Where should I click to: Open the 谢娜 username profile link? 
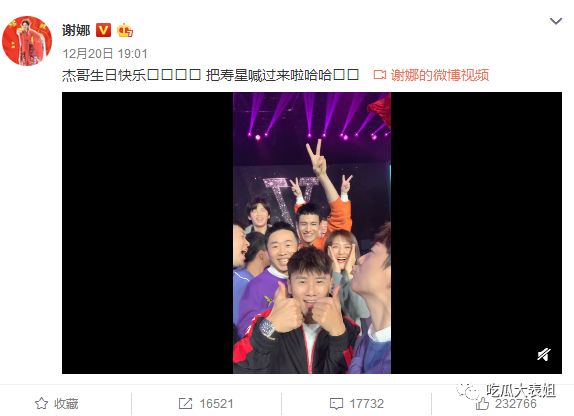click(76, 30)
